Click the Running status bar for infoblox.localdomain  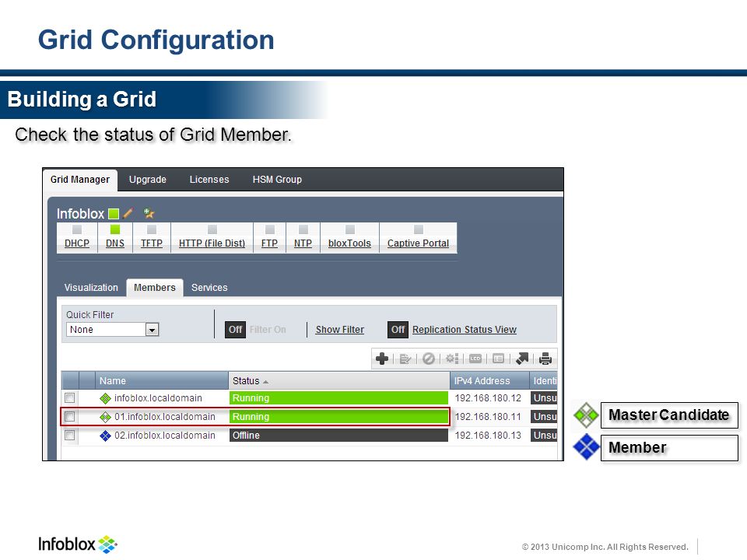coord(338,398)
